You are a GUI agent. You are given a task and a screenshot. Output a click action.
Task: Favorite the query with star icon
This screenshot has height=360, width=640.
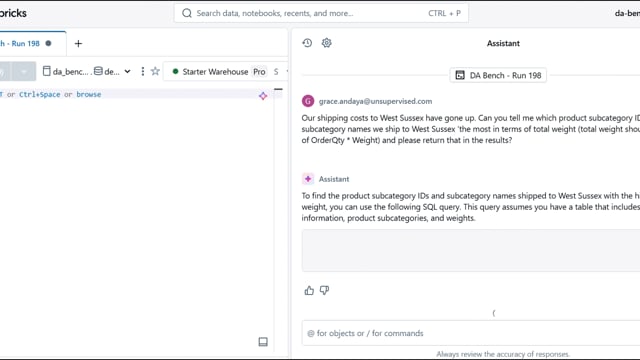[x=155, y=71]
